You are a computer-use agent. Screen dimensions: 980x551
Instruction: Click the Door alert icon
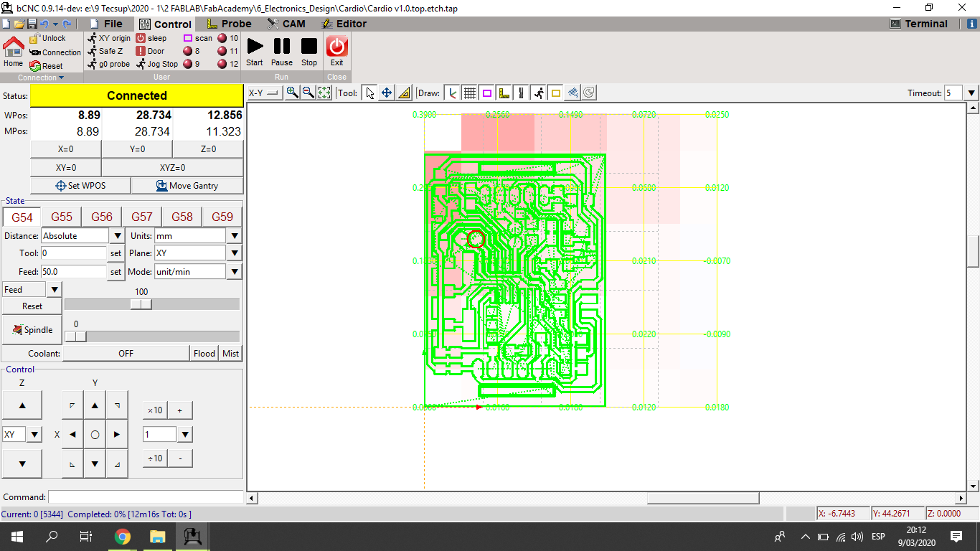[141, 51]
